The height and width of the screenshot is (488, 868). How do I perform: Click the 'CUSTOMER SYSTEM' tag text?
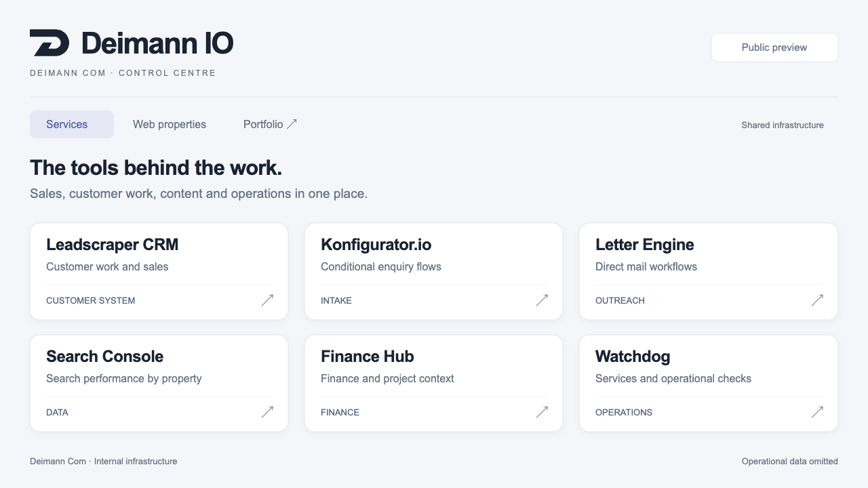(91, 300)
